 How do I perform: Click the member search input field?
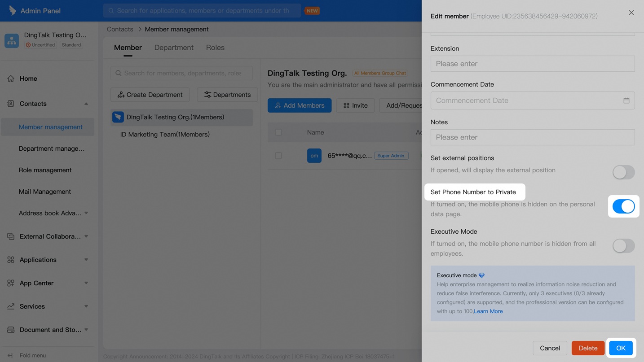coord(181,73)
